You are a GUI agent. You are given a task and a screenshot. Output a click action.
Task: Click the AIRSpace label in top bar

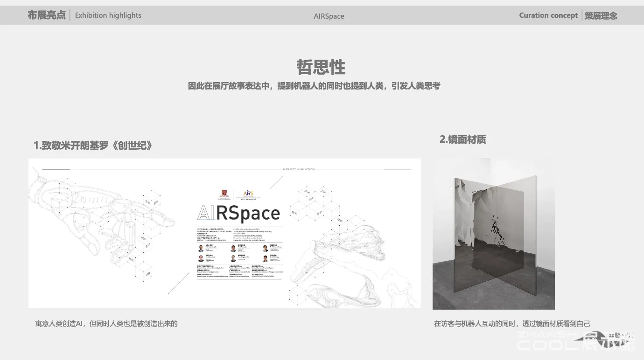point(329,16)
